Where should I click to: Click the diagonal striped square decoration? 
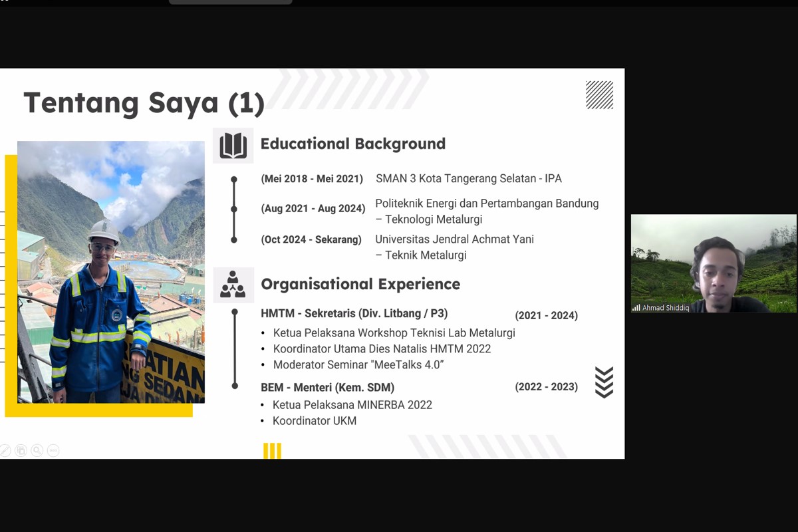[x=599, y=95]
